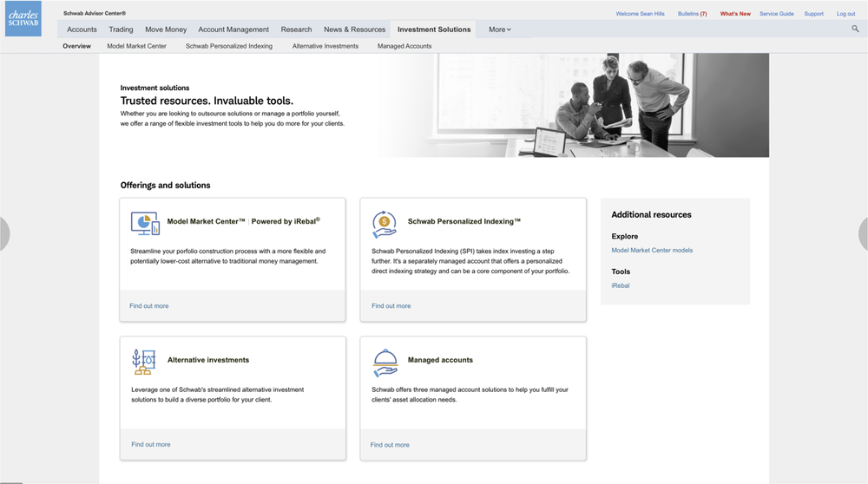Image resolution: width=868 pixels, height=484 pixels.
Task: Click the Model Market Center monitor icon
Action: pyautogui.click(x=145, y=224)
